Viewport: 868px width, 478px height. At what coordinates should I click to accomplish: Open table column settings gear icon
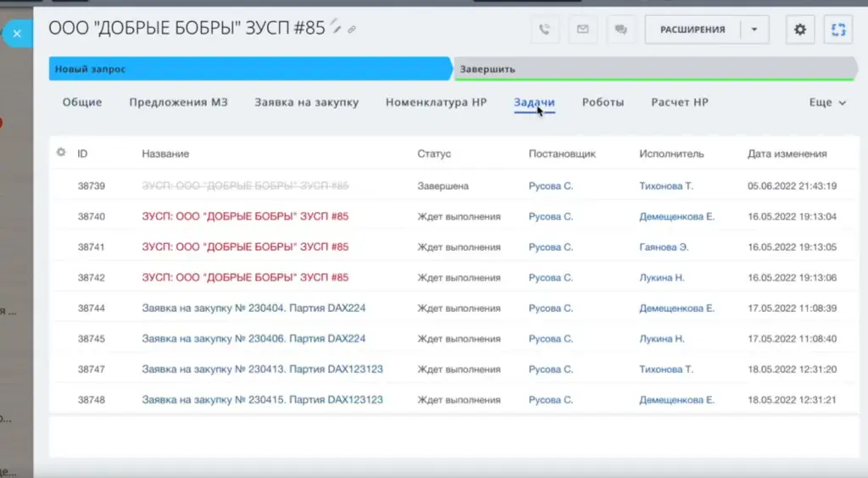(x=61, y=153)
